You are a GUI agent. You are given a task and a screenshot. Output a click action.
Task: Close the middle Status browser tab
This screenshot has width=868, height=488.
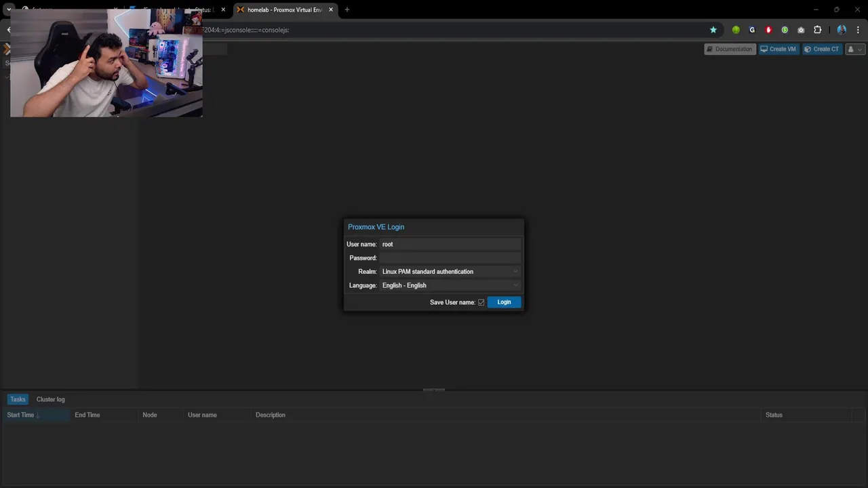pyautogui.click(x=223, y=9)
